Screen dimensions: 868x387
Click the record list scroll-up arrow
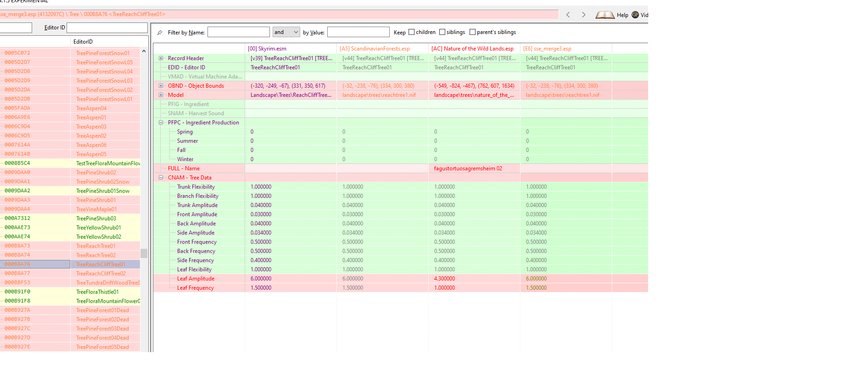(x=144, y=51)
